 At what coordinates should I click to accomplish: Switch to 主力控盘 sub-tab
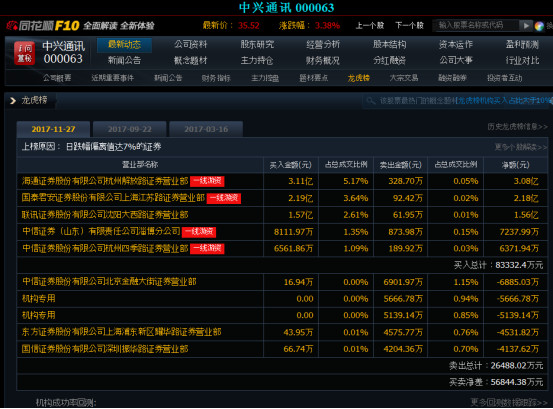pyautogui.click(x=265, y=78)
